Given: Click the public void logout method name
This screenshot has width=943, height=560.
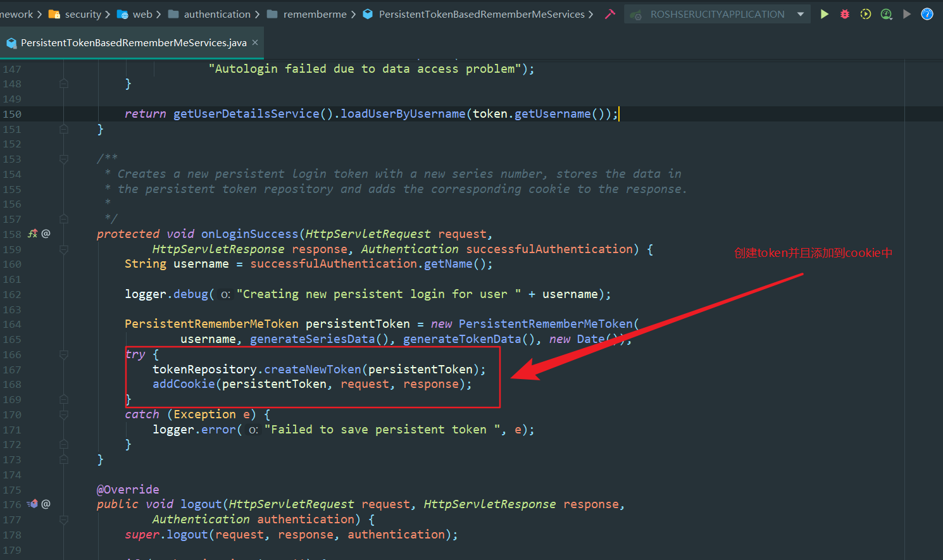Looking at the screenshot, I should tap(201, 504).
